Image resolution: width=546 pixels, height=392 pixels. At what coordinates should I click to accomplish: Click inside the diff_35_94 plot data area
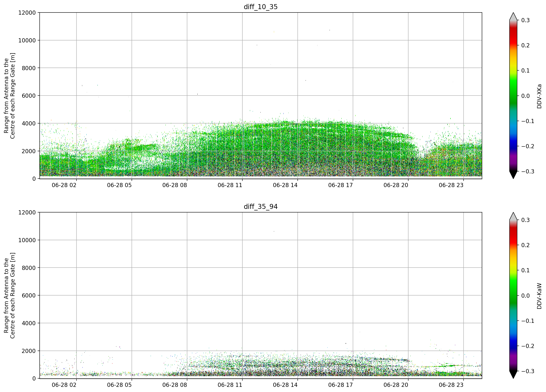coord(261,295)
